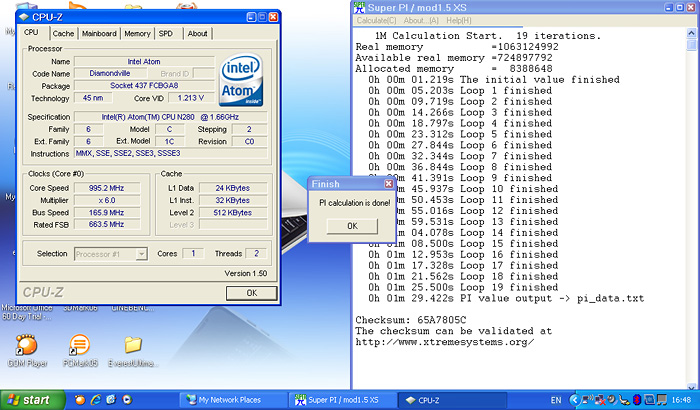700x410 pixels.
Task: Click the 1.213 V core VID value
Action: (x=191, y=98)
